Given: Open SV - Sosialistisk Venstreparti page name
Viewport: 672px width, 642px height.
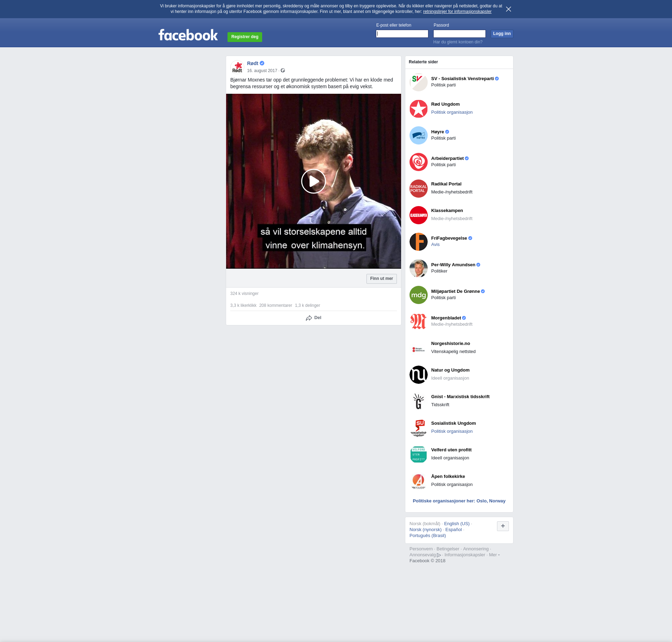Looking at the screenshot, I should point(462,79).
